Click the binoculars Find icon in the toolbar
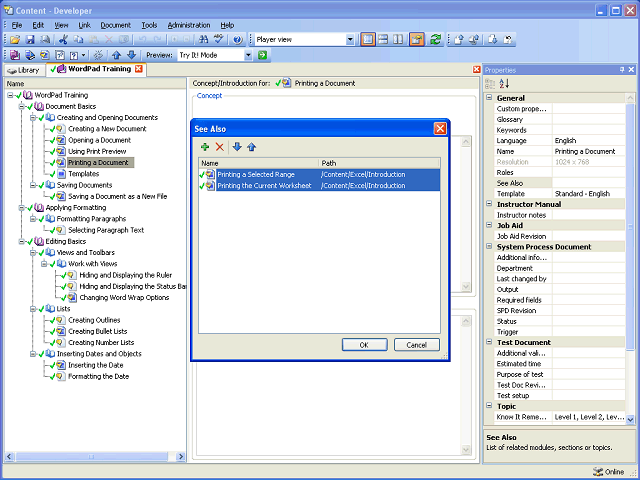 203,40
